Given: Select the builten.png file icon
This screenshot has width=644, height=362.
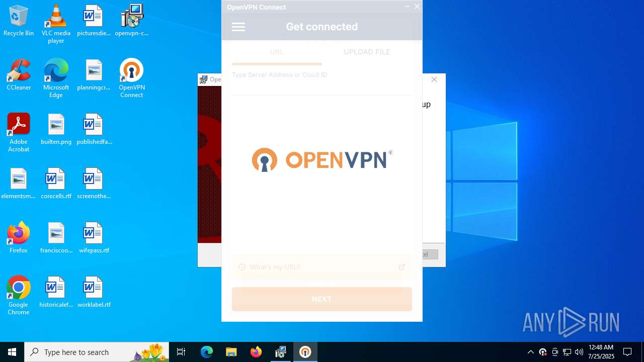Looking at the screenshot, I should pos(56,129).
